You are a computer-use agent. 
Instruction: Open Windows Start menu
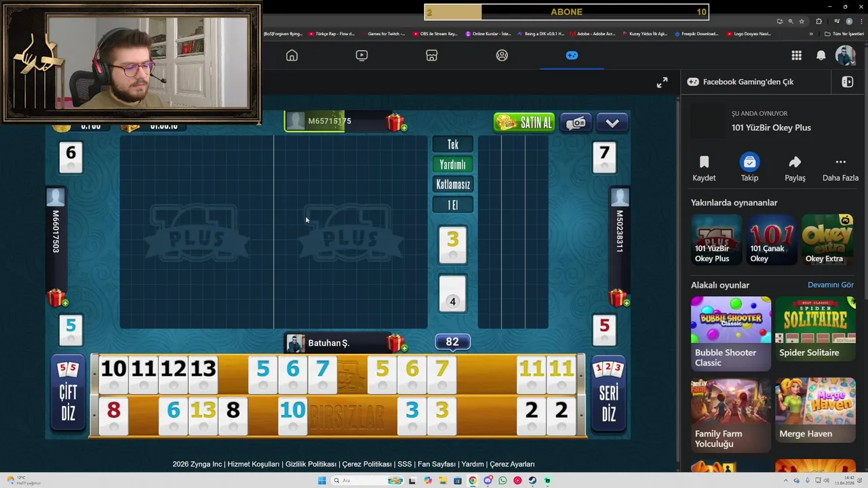click(x=321, y=481)
